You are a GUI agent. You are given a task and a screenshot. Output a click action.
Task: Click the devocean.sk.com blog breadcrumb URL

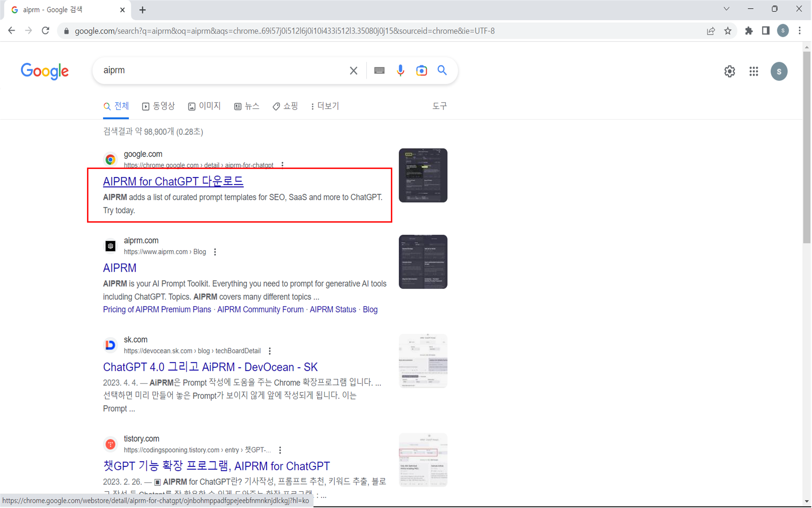pyautogui.click(x=192, y=351)
